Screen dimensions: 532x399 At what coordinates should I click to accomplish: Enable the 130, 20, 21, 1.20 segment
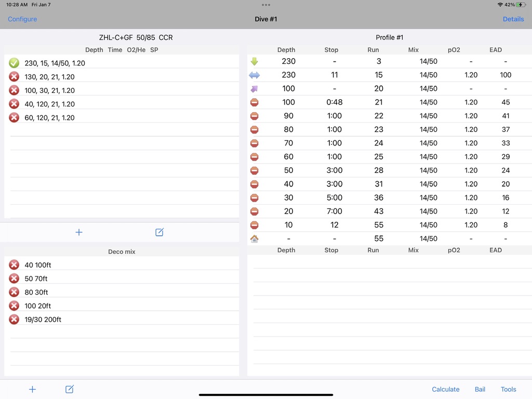pyautogui.click(x=14, y=77)
